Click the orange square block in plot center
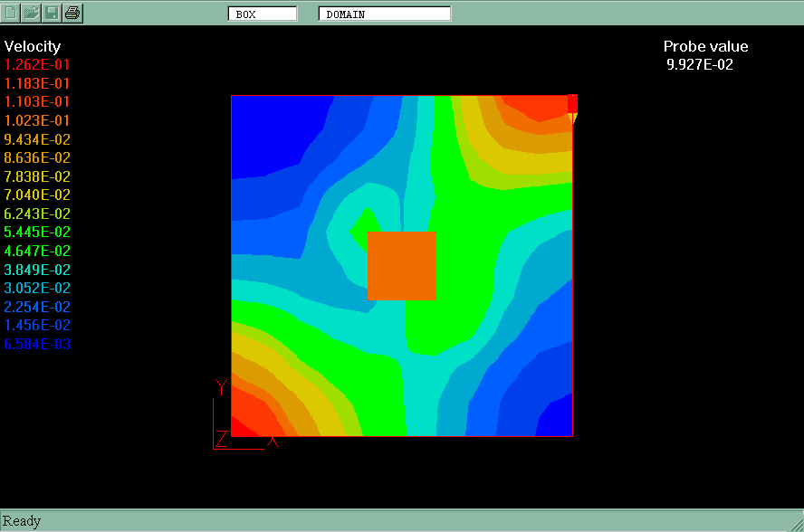The width and height of the screenshot is (804, 532). (x=401, y=265)
